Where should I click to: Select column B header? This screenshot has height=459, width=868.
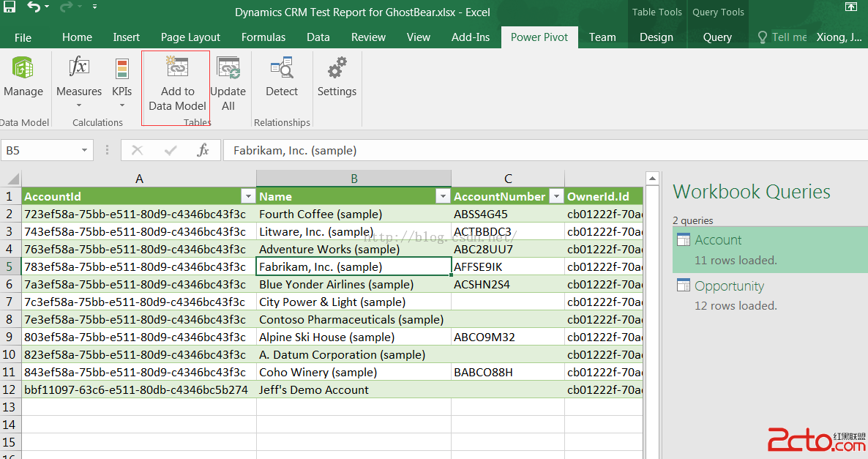coord(353,179)
